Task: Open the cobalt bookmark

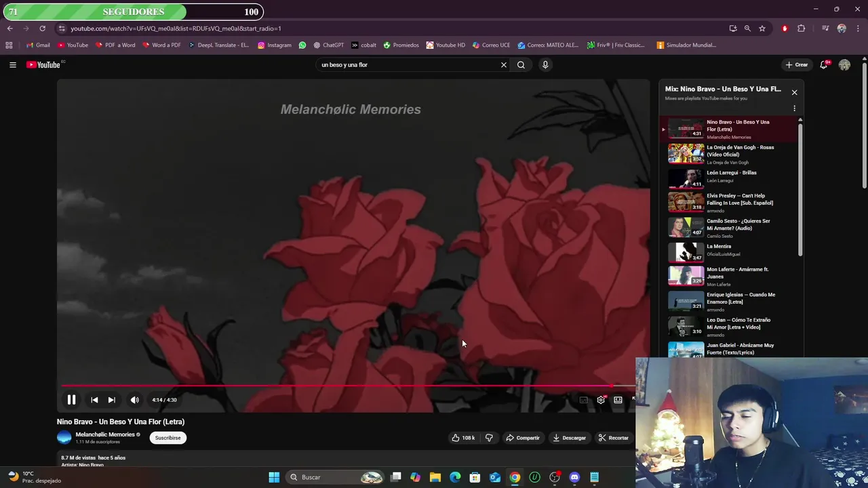Action: (363, 45)
